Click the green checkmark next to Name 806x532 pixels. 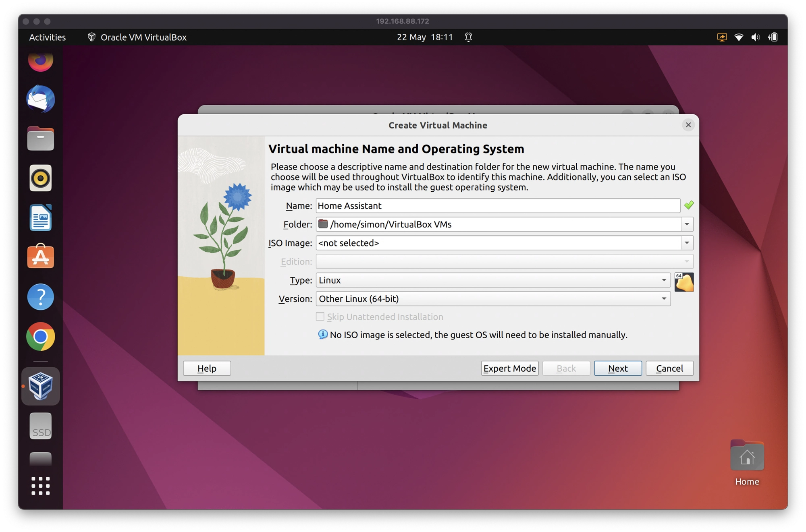(x=689, y=205)
